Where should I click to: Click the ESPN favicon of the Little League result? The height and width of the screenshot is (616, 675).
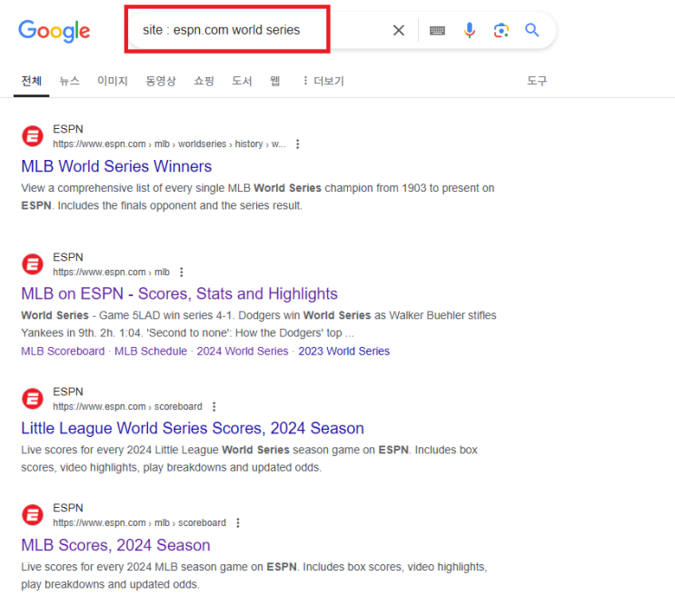point(33,399)
